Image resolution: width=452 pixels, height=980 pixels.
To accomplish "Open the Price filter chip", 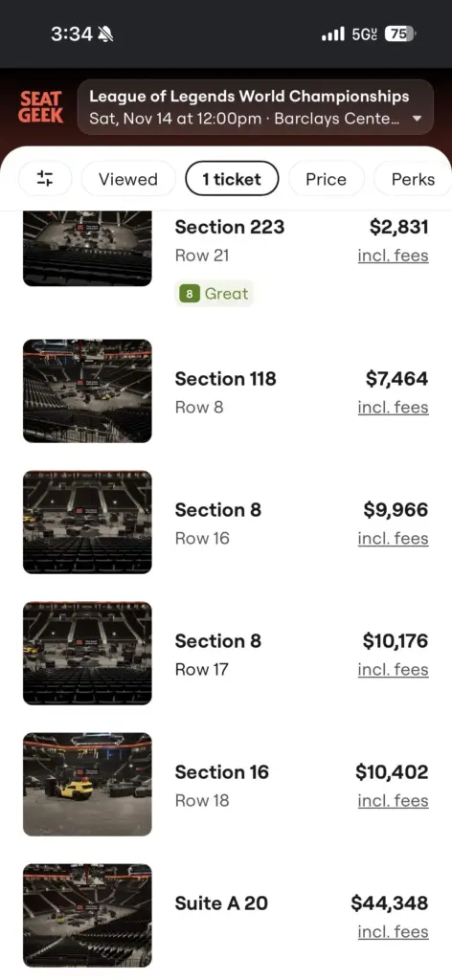I will [x=326, y=179].
